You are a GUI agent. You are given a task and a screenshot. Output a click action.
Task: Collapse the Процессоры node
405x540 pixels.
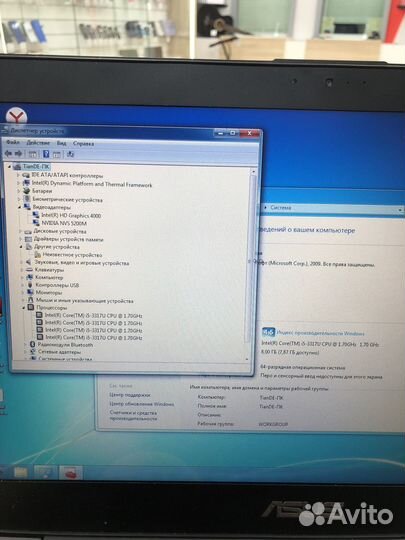[23, 308]
